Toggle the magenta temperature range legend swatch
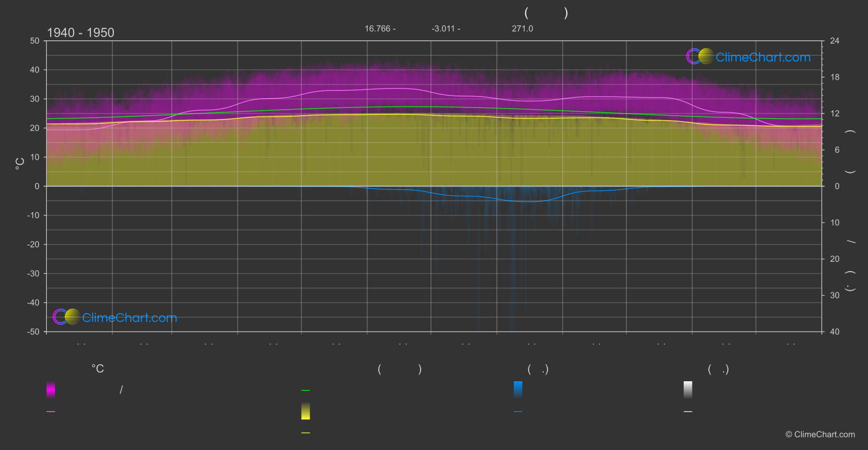The height and width of the screenshot is (450, 868). pos(51,389)
